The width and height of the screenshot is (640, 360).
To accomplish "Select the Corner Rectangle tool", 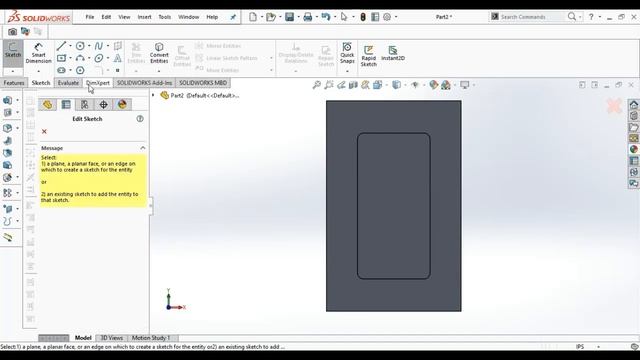I will [62, 58].
